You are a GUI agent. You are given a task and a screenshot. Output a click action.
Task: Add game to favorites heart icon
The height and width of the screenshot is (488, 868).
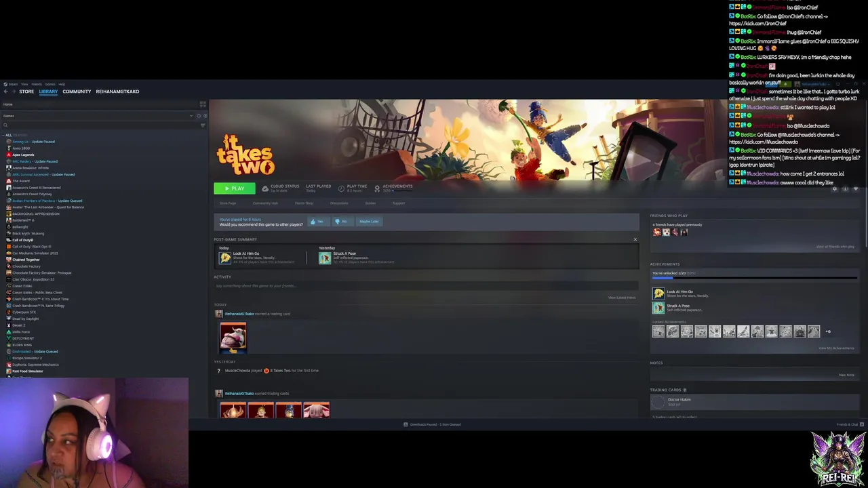tap(856, 188)
